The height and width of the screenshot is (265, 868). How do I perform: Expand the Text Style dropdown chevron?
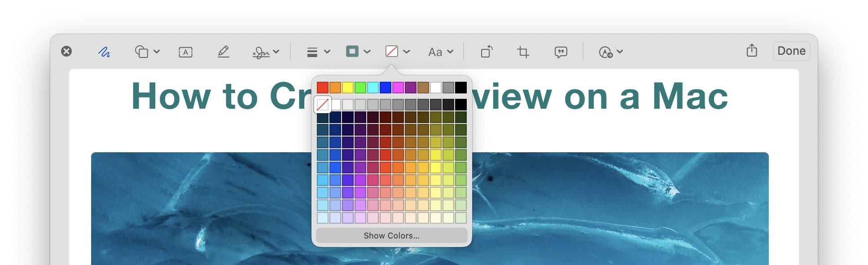[x=450, y=52]
